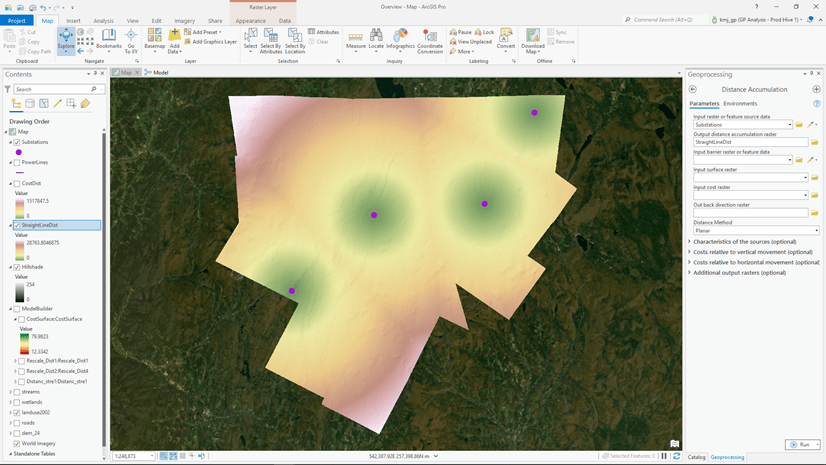This screenshot has height=465, width=826.
Task: Click the Paste clipboard icon
Action: coord(9,37)
